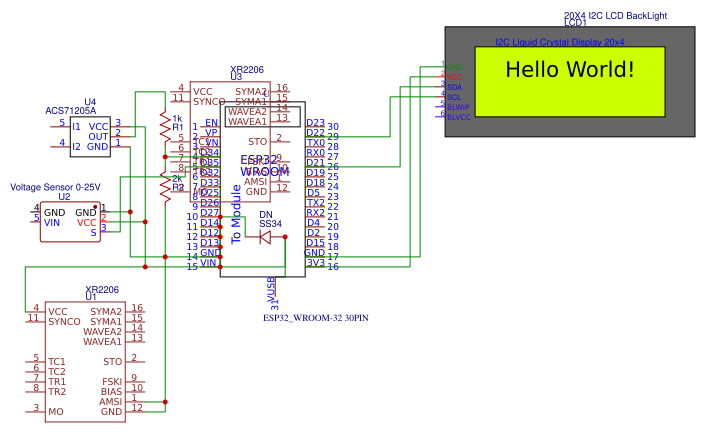Click the ESP32_WROOM-32 30PIN caption
The image size is (705, 432).
(x=316, y=318)
